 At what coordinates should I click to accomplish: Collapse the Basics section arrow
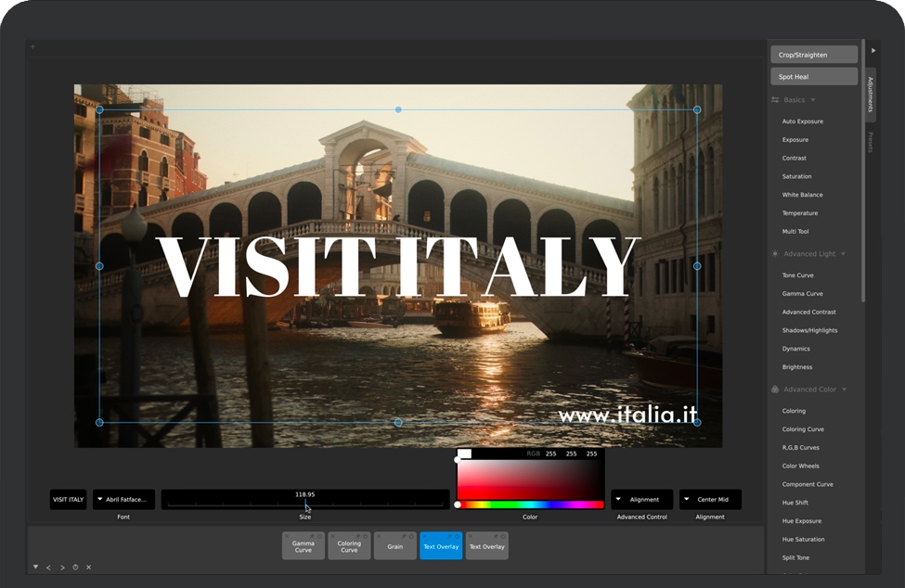[x=813, y=100]
